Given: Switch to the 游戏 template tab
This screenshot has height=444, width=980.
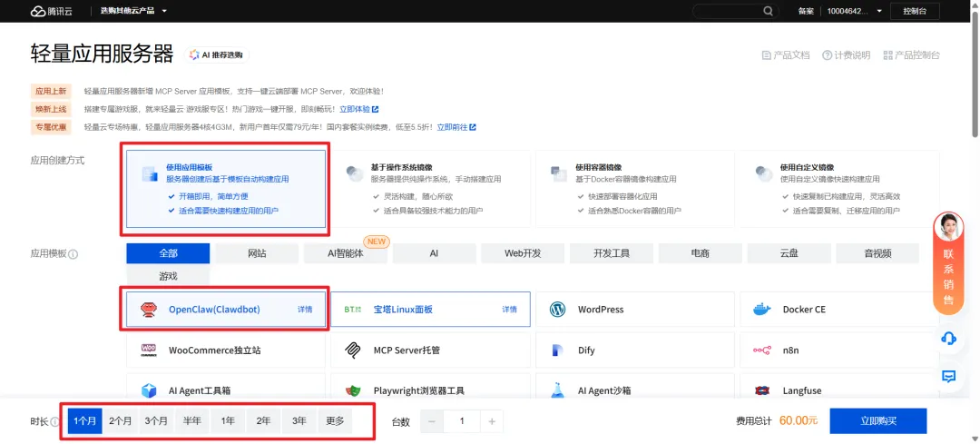Looking at the screenshot, I should [x=168, y=275].
